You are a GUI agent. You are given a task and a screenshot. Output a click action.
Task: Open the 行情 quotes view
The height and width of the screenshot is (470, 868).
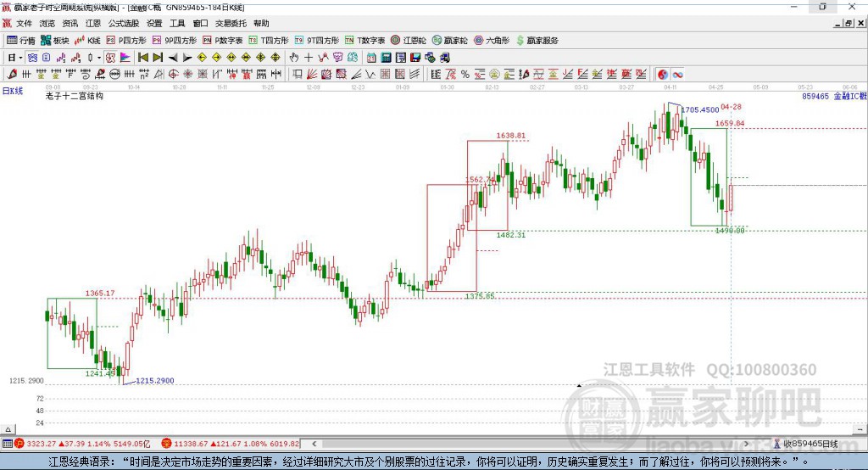coord(21,41)
